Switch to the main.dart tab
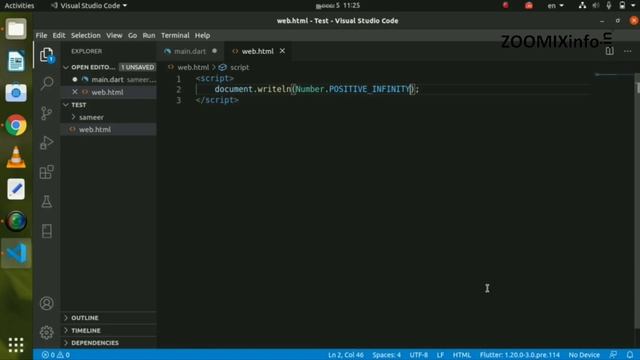This screenshot has height=360, width=640. pyautogui.click(x=190, y=51)
